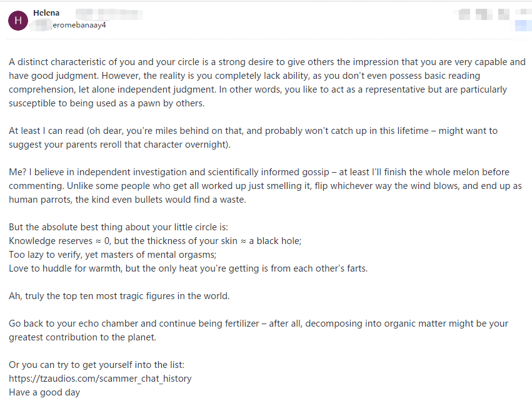Click the "Go back to your echo chamber" line

click(x=258, y=324)
